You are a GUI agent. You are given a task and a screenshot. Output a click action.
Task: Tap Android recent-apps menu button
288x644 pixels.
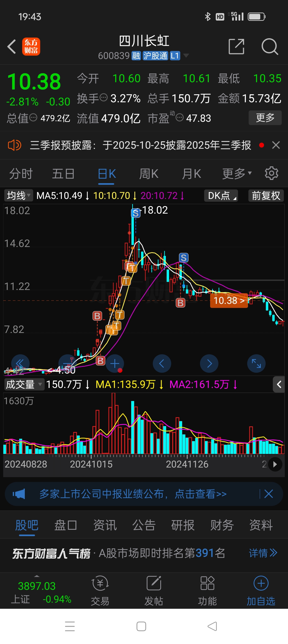point(70,626)
